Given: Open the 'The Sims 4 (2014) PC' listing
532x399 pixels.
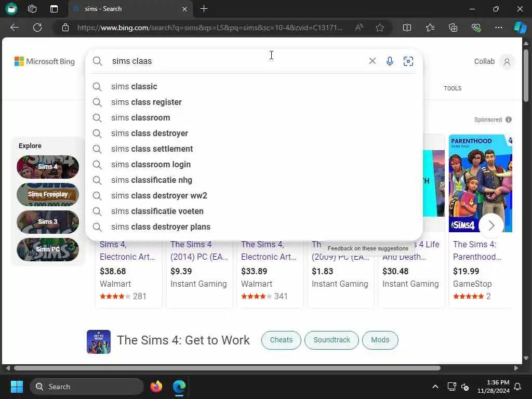Looking at the screenshot, I should (x=199, y=250).
